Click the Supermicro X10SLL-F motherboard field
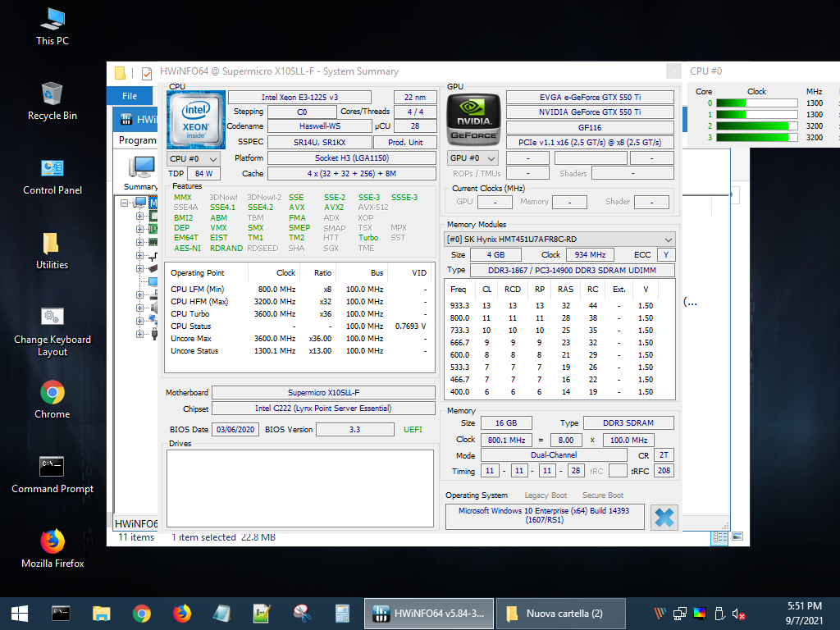This screenshot has height=630, width=840. [323, 393]
